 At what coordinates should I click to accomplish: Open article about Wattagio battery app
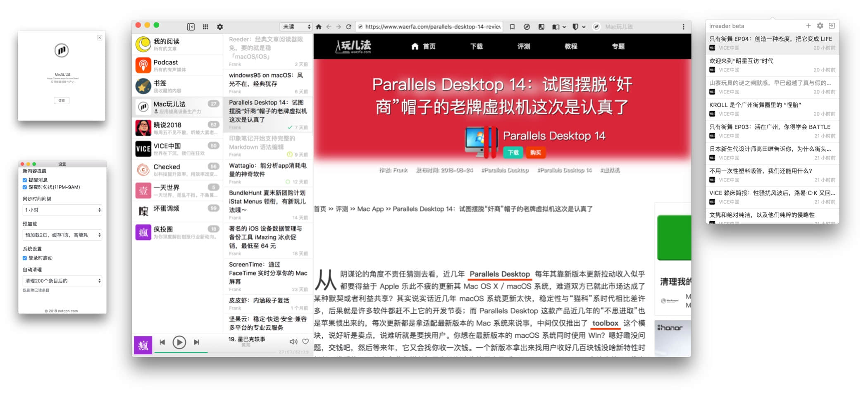click(268, 173)
